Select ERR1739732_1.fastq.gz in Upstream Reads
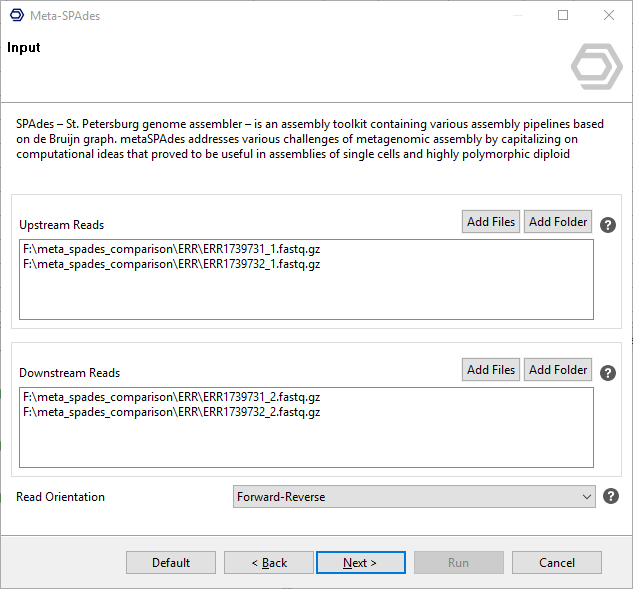The height and width of the screenshot is (589, 633). 171,264
